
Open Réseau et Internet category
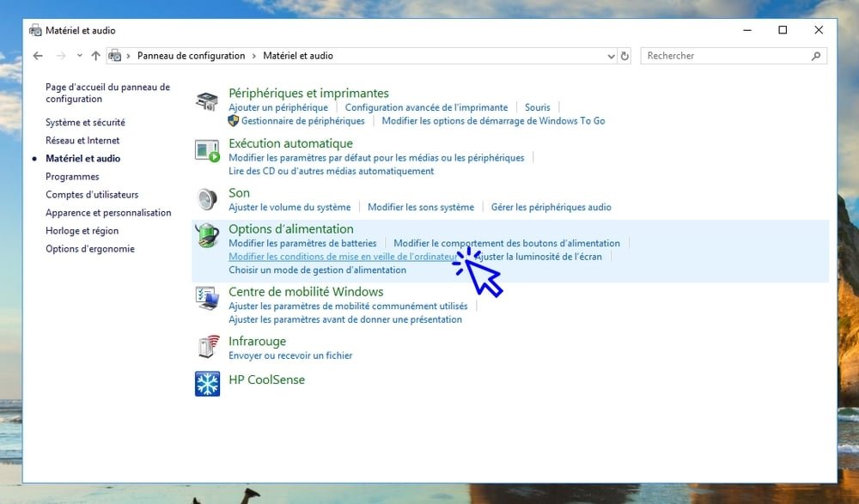coord(82,140)
